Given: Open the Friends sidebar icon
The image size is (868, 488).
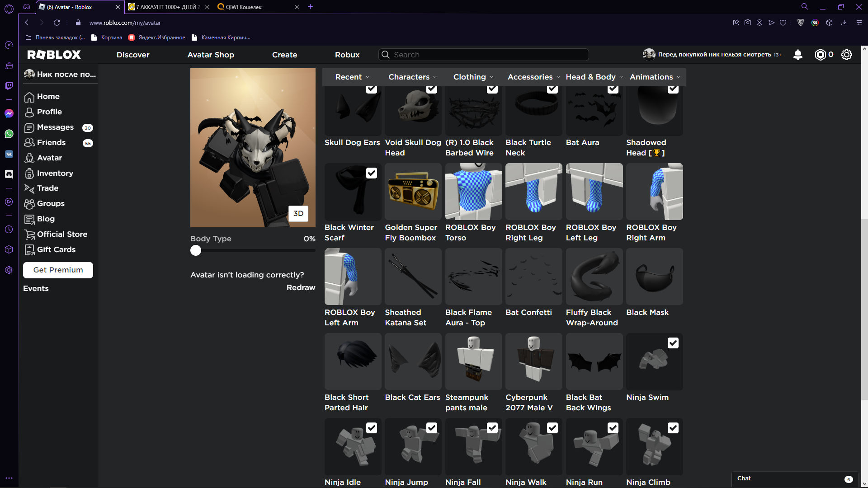Looking at the screenshot, I should pyautogui.click(x=29, y=143).
